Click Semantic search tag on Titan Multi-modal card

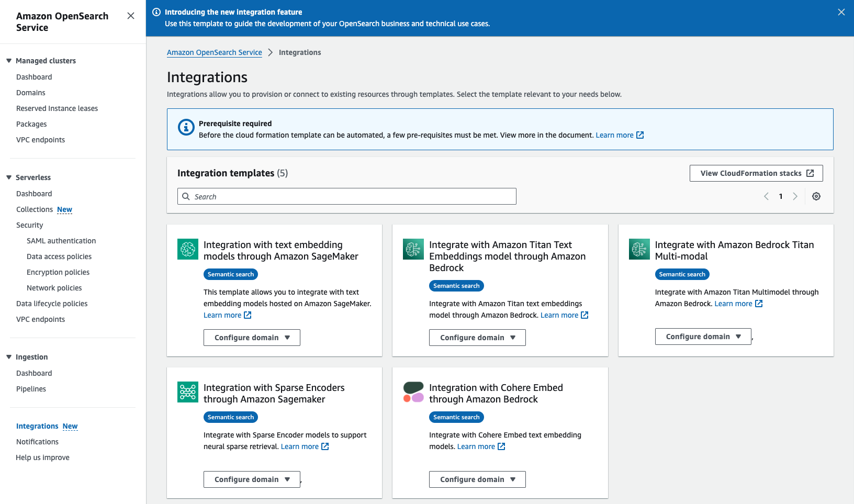click(682, 274)
